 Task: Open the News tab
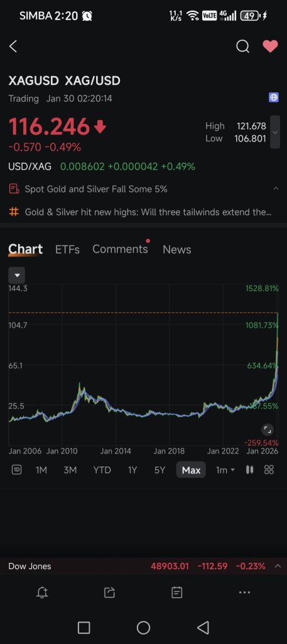tap(176, 249)
